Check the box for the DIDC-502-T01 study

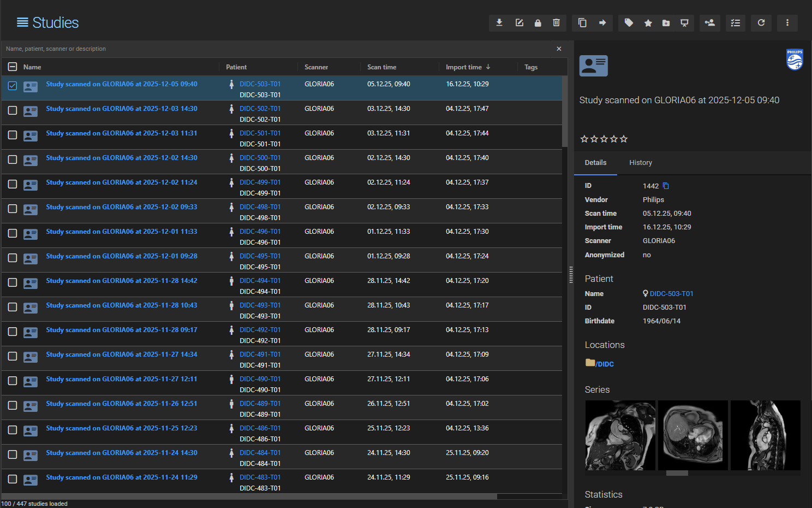(x=13, y=110)
